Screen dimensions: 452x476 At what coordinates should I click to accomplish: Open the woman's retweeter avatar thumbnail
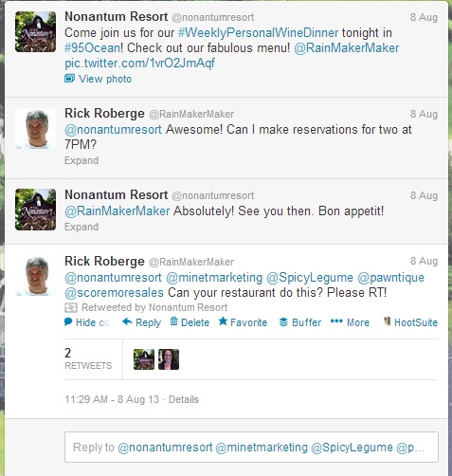[169, 359]
